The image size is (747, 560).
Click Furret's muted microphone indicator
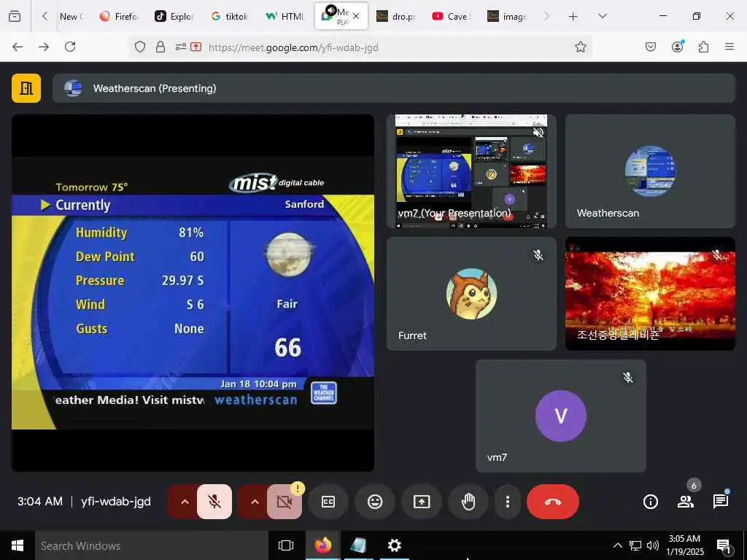coord(538,255)
